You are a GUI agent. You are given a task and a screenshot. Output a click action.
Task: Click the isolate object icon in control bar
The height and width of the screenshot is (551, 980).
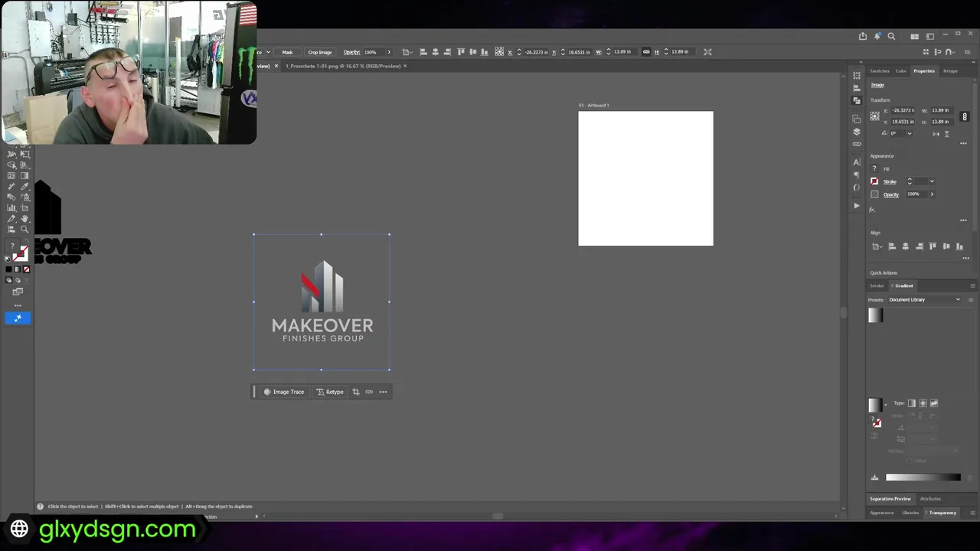[x=707, y=52]
